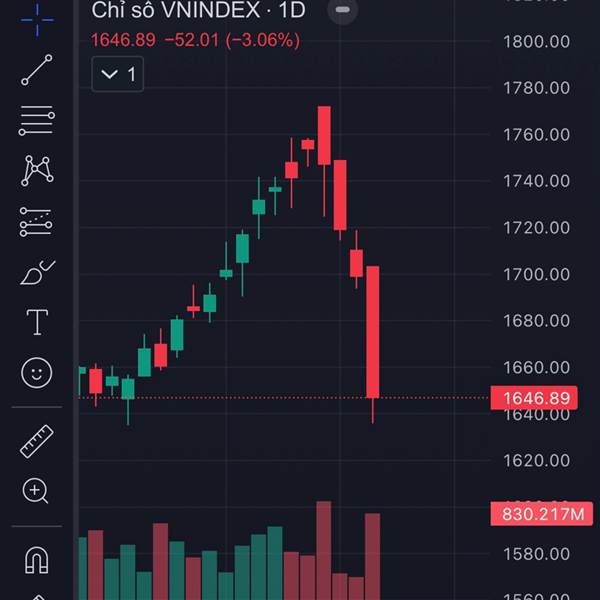Select the text annotation tool
The width and height of the screenshot is (600, 600).
point(37,322)
